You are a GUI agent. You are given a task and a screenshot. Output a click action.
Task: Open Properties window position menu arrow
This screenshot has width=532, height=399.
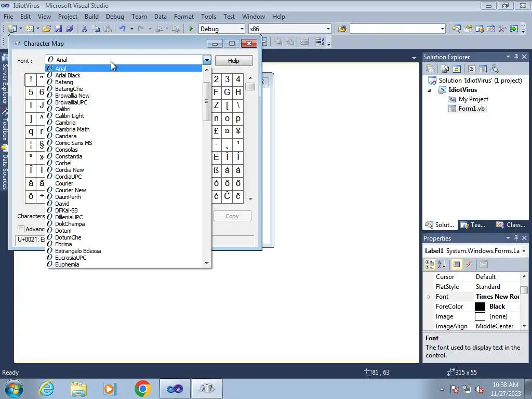point(508,238)
